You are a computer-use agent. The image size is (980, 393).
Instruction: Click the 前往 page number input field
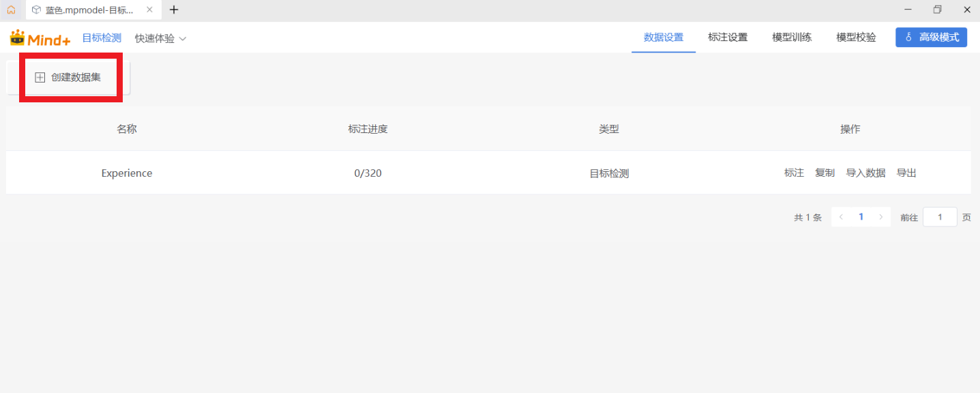point(939,217)
